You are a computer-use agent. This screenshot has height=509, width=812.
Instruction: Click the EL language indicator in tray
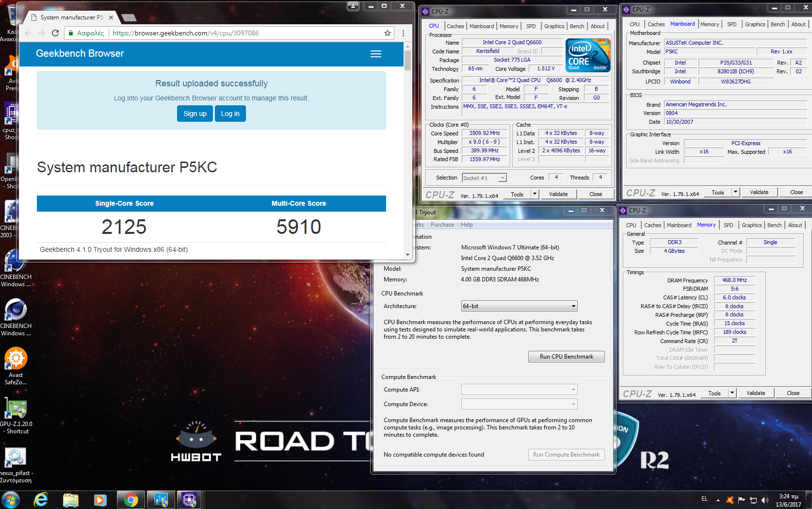pyautogui.click(x=704, y=499)
